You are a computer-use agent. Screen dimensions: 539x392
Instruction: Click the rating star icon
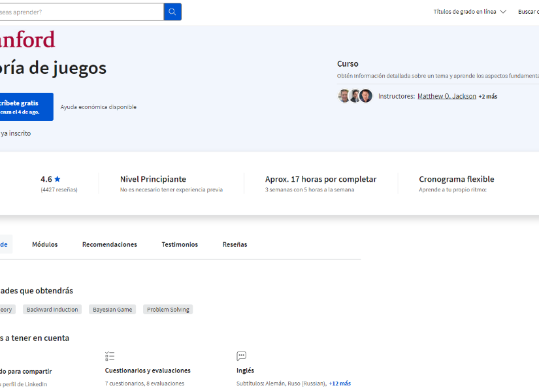[x=57, y=179]
